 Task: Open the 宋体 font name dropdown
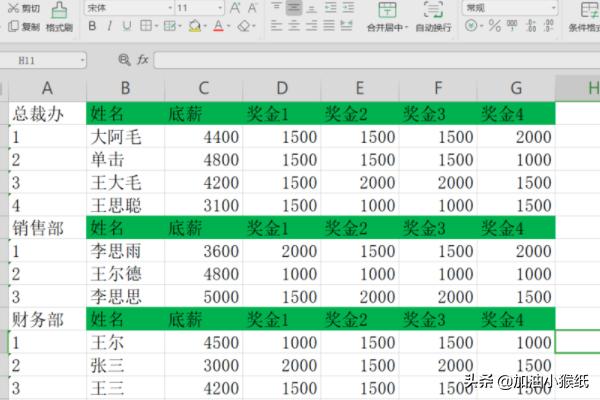(170, 8)
